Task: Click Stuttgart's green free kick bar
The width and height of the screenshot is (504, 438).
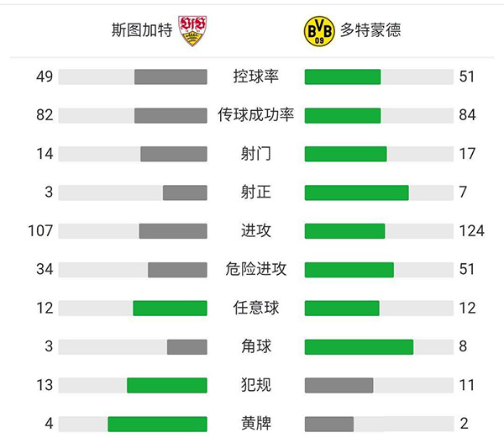Action: pos(170,309)
